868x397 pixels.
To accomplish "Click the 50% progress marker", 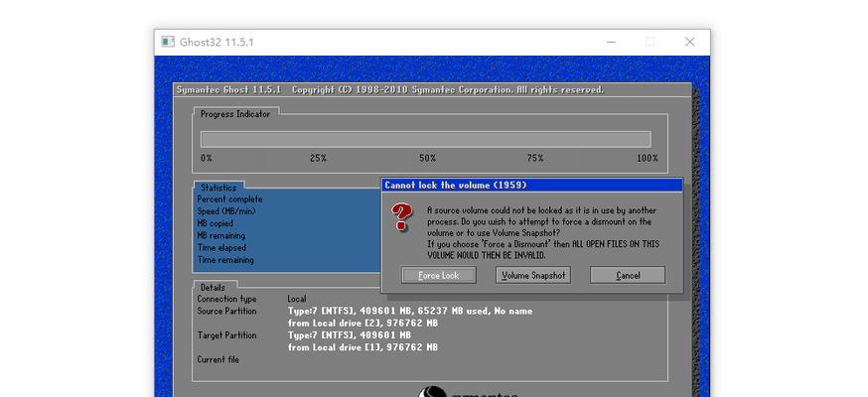I will point(427,158).
